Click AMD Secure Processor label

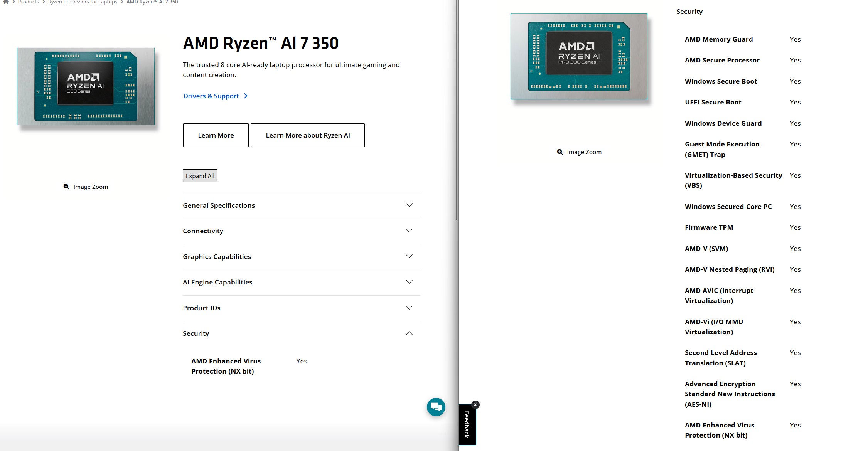(722, 60)
